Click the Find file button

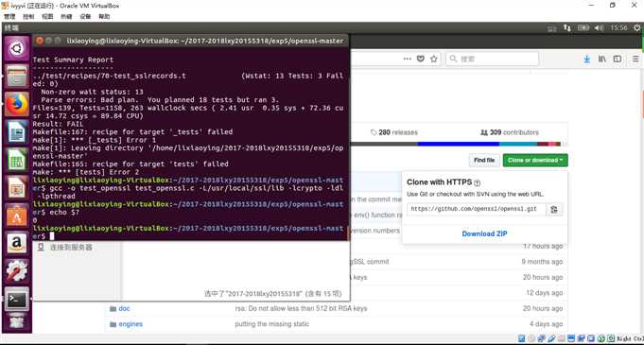tap(484, 160)
